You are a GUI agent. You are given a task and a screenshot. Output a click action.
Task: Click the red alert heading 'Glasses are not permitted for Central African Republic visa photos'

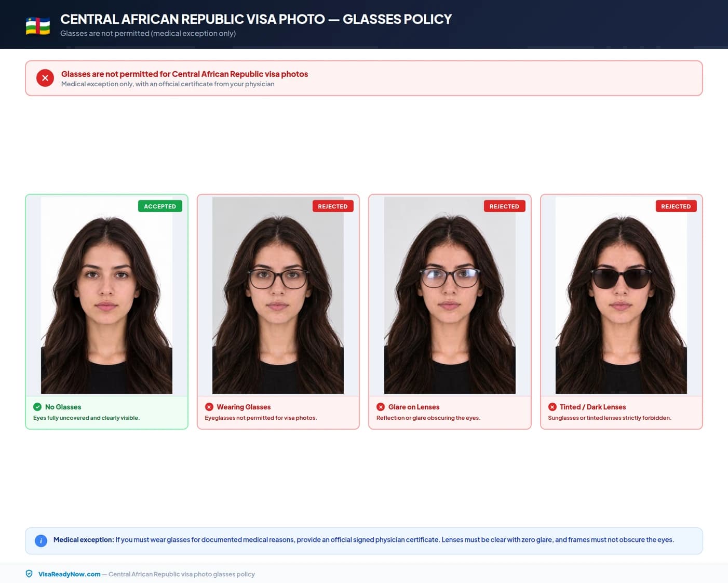[x=184, y=74]
